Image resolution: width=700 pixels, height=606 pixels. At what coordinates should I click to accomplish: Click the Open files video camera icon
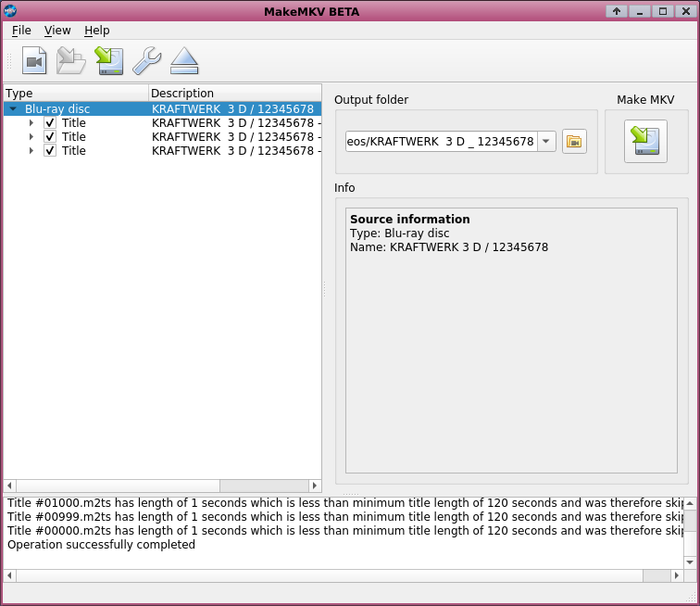[x=34, y=61]
